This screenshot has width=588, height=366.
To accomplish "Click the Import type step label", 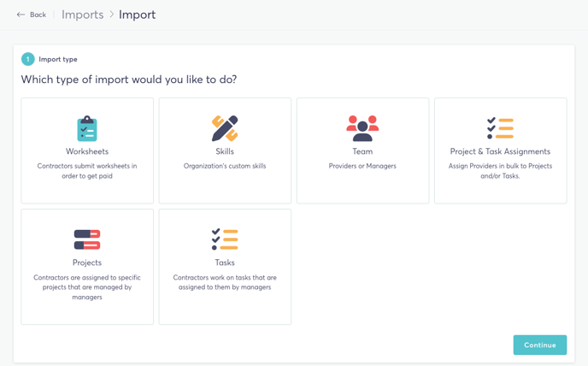I will (x=58, y=59).
